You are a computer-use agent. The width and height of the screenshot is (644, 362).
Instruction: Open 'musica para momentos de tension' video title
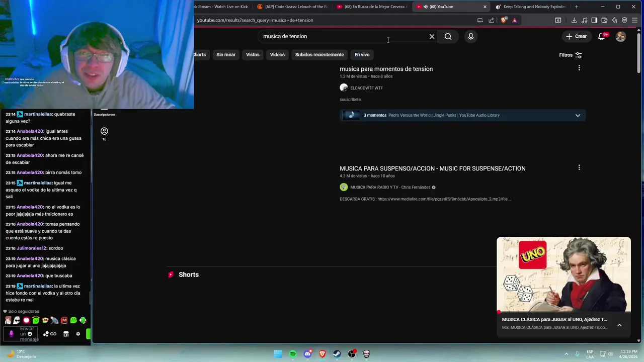pyautogui.click(x=386, y=69)
